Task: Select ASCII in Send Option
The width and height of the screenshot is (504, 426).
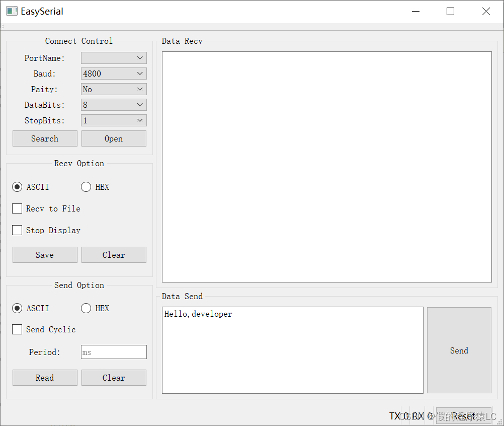Action: (31, 308)
